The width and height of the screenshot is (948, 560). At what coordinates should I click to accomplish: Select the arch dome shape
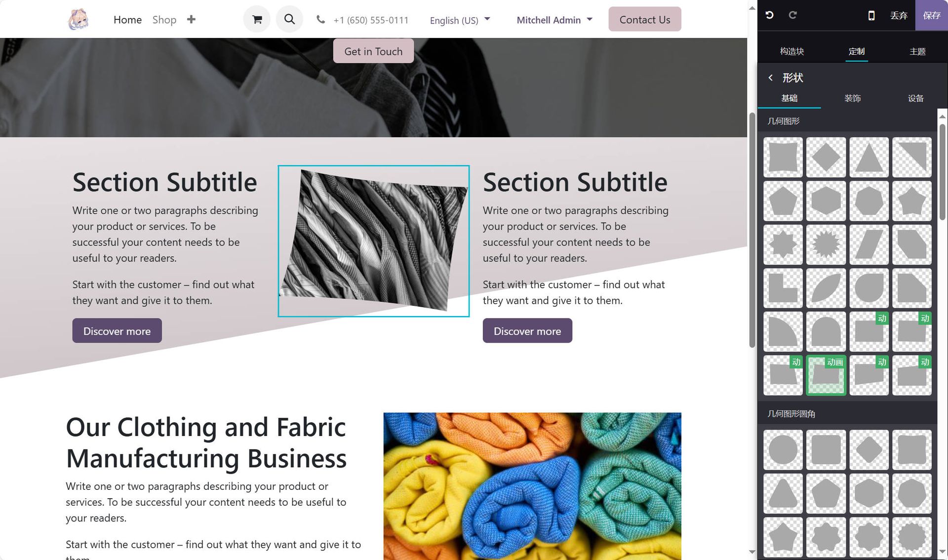[x=826, y=331]
